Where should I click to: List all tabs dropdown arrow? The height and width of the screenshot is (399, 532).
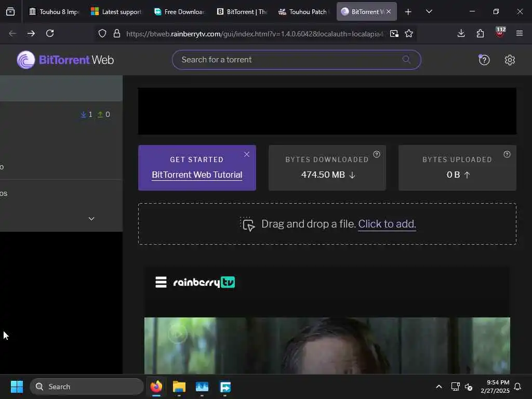[x=429, y=11]
